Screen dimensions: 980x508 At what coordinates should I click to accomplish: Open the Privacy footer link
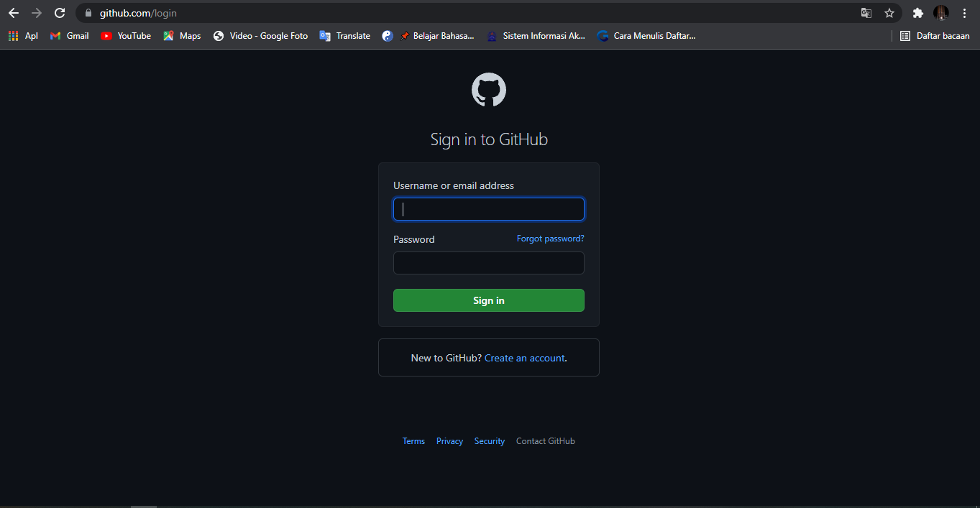click(449, 441)
